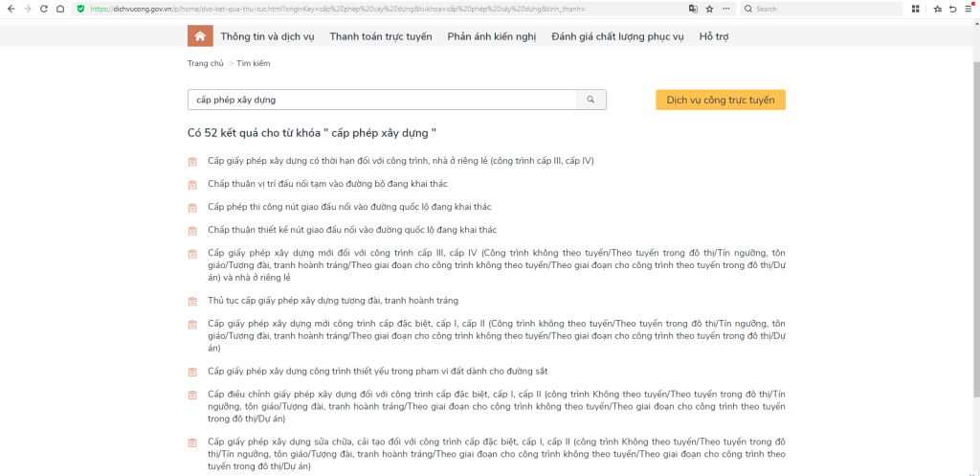Viewport: 980px width, 476px height.
Task: Open the 'Thông tin và dịch vụ' menu
Action: click(x=267, y=36)
